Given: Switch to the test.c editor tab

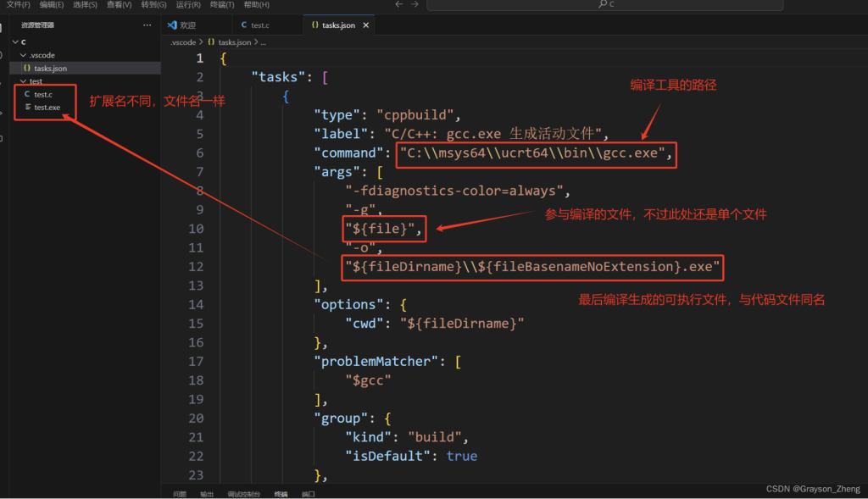Looking at the screenshot, I should 259,25.
